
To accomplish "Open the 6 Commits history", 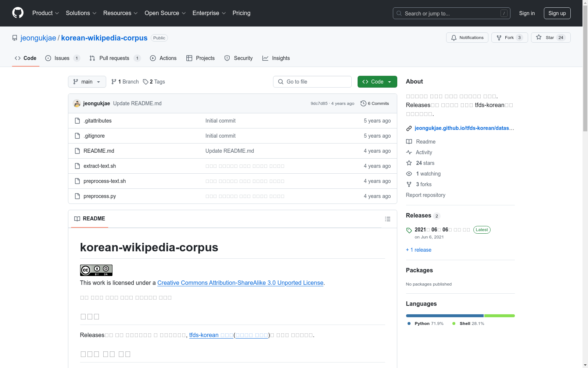I will pyautogui.click(x=375, y=103).
